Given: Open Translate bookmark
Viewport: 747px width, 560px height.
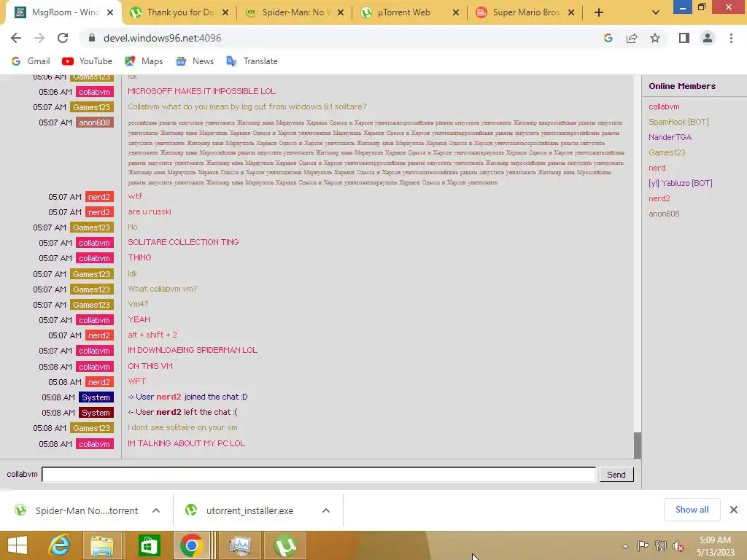Looking at the screenshot, I should (x=252, y=61).
